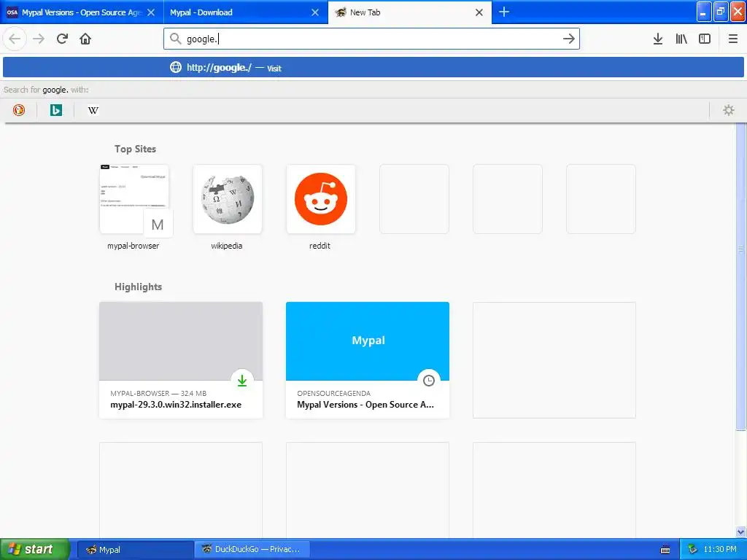Click the magnifier icon in address bar
Image resolution: width=747 pixels, height=560 pixels.
pyautogui.click(x=175, y=39)
